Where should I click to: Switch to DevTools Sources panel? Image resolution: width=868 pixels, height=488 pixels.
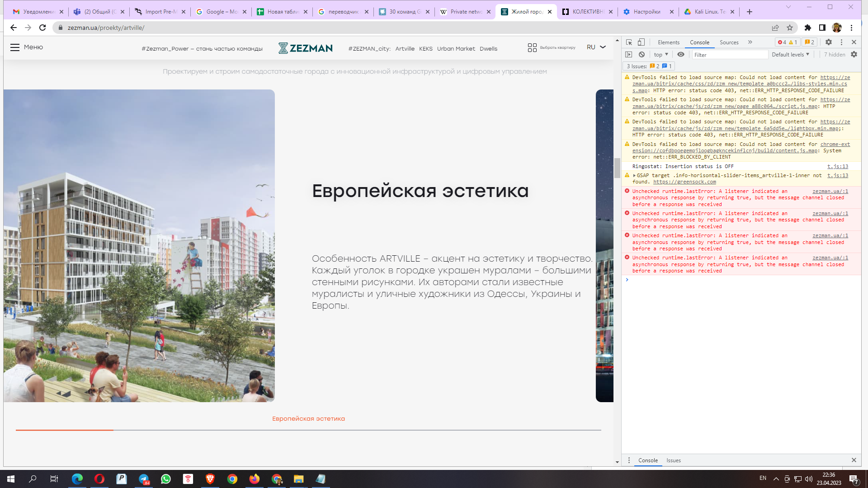(x=729, y=42)
